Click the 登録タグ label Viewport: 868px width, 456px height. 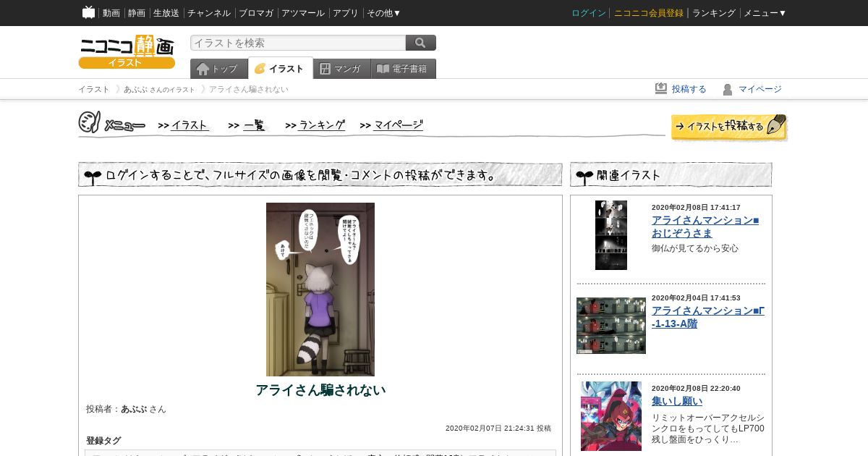103,441
